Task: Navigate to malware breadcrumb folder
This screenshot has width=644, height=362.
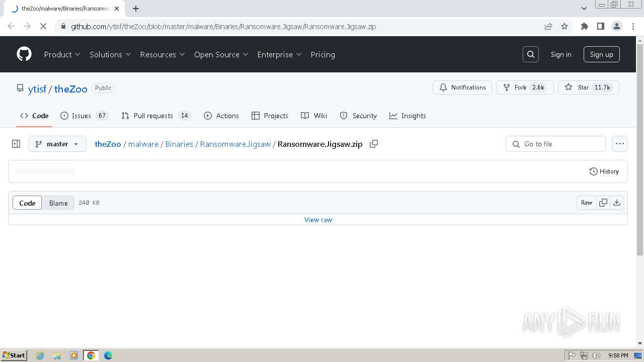Action: [143, 144]
